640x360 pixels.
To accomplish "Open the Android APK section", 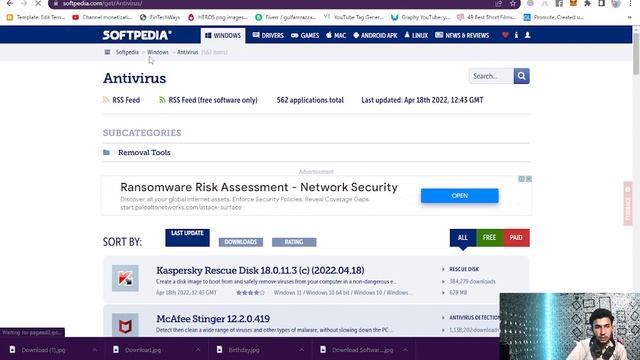I will 375,36.
